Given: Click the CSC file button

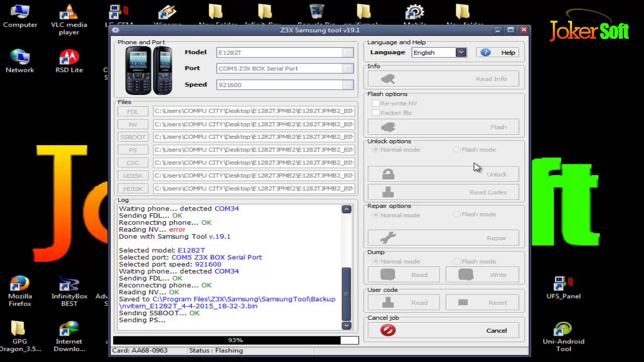Looking at the screenshot, I should [x=133, y=162].
